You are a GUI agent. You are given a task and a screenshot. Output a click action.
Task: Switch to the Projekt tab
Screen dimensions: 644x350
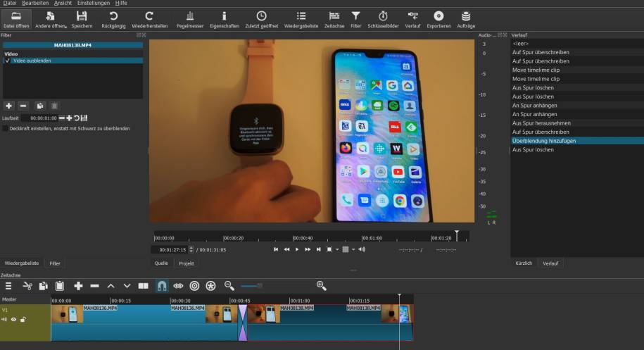pyautogui.click(x=187, y=263)
